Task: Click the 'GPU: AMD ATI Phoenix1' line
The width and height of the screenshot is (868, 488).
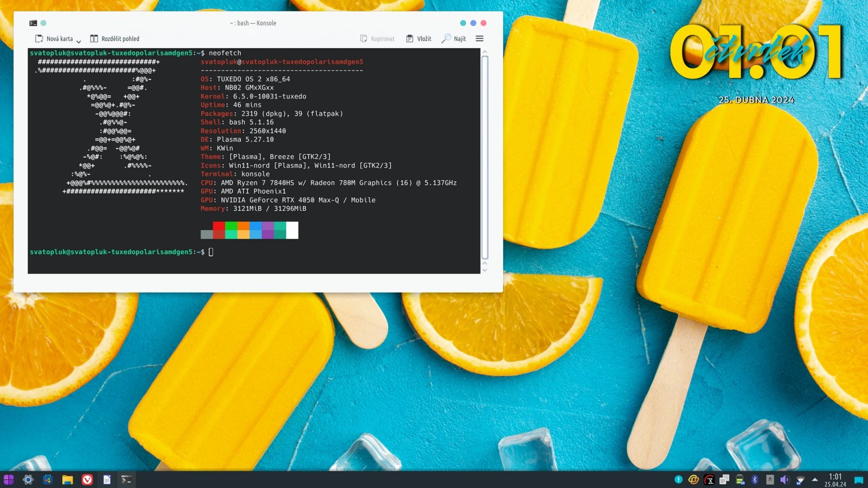Action: click(x=243, y=191)
